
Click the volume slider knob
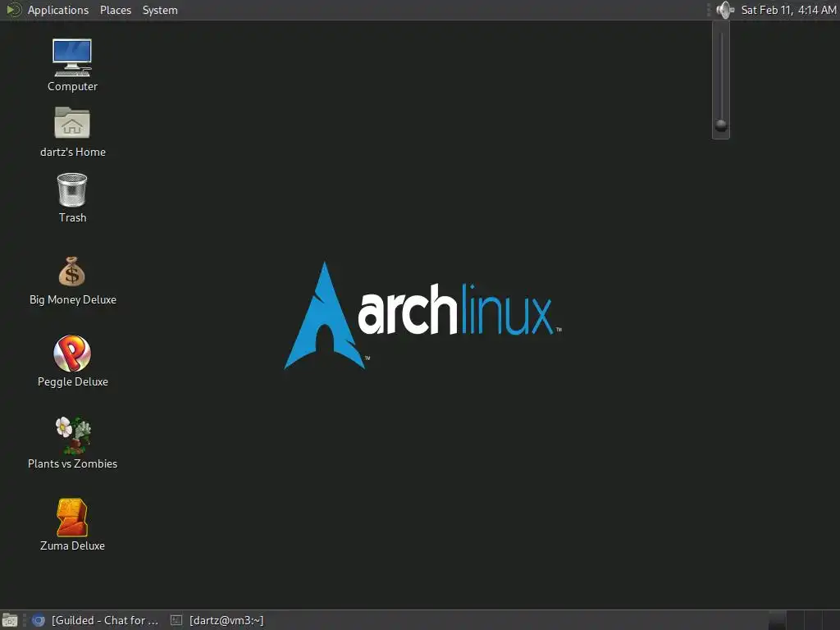[x=721, y=126]
